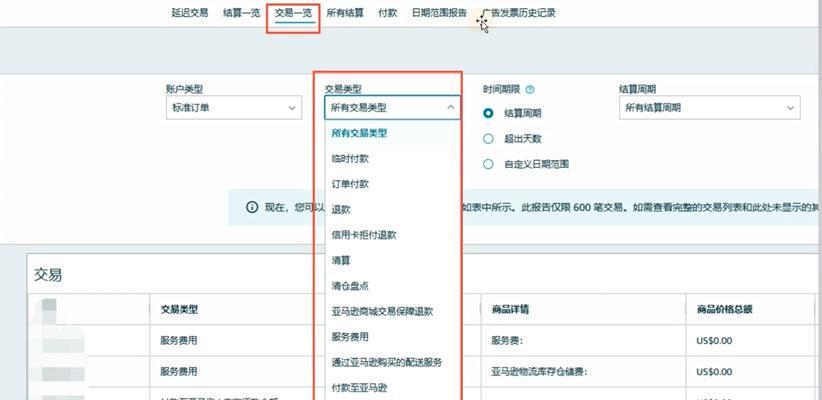Click the 交易类型 table column header

coord(179,309)
